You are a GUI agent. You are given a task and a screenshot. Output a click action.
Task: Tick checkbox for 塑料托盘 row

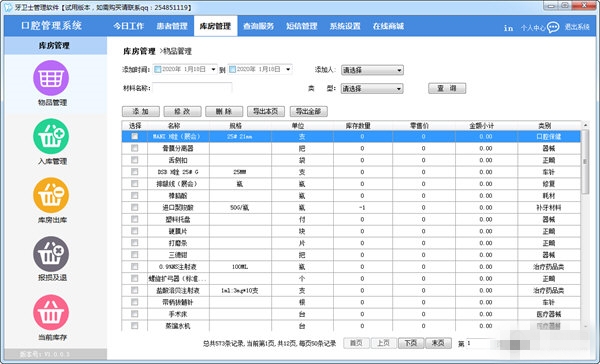click(134, 219)
